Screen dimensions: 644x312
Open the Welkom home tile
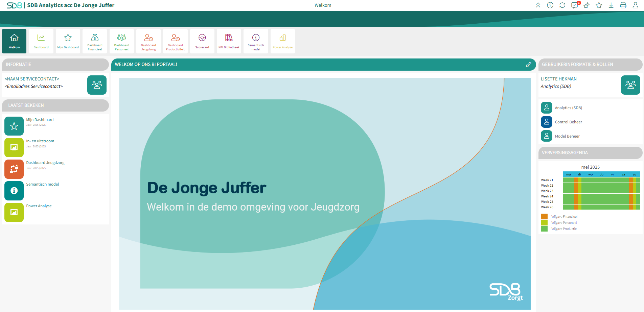14,41
